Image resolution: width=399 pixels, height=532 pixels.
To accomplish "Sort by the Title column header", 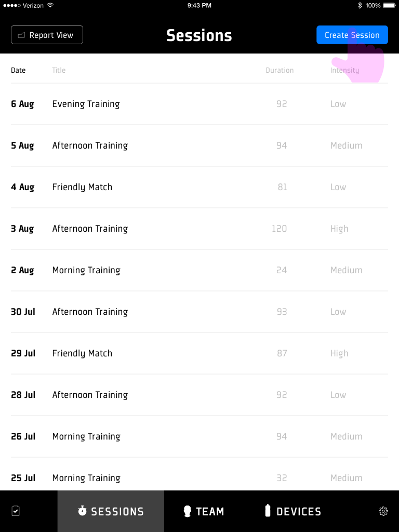I will pos(59,70).
